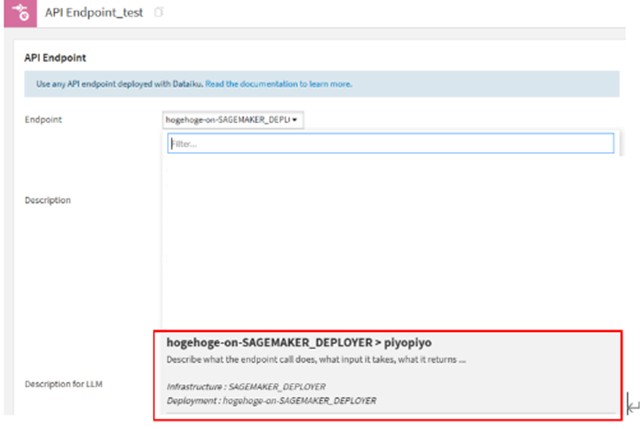Click the 'Use any API endpoint deployed with Dataiku' text

119,84
